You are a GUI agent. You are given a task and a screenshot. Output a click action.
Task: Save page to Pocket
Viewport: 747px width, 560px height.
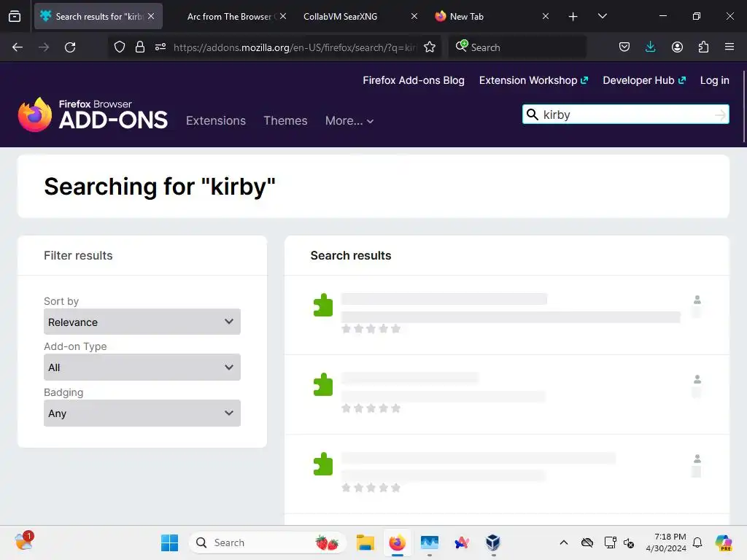pos(624,47)
